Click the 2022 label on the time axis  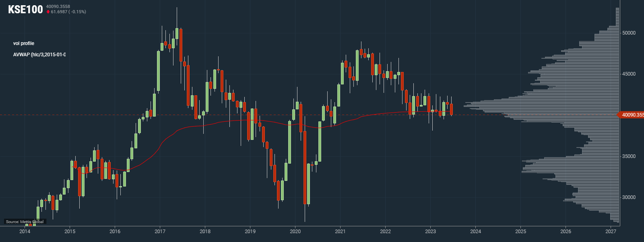[x=386, y=231]
